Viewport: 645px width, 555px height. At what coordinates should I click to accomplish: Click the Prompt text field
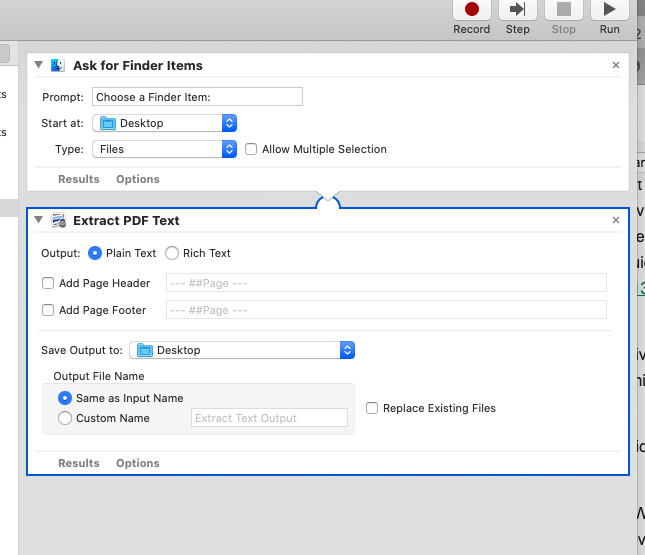(x=197, y=97)
